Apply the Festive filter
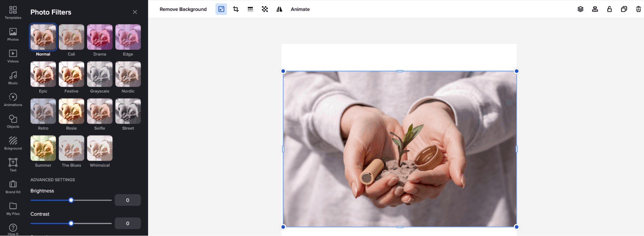The height and width of the screenshot is (236, 644). tap(72, 74)
